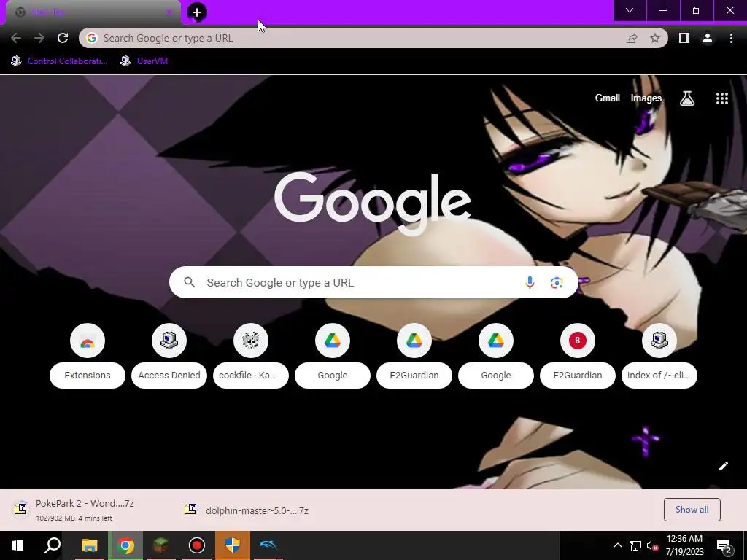Start voice search with microphone
747x560 pixels.
(x=530, y=282)
